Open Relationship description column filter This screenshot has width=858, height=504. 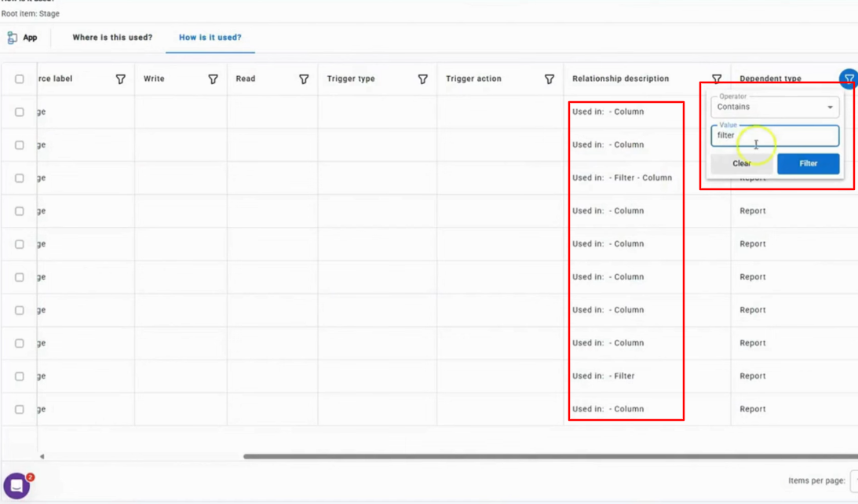[716, 79]
